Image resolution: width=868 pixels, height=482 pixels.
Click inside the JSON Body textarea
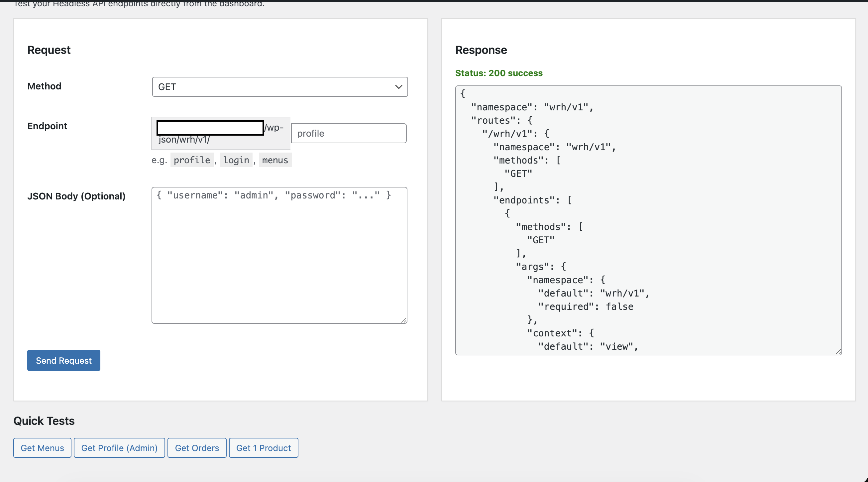279,255
